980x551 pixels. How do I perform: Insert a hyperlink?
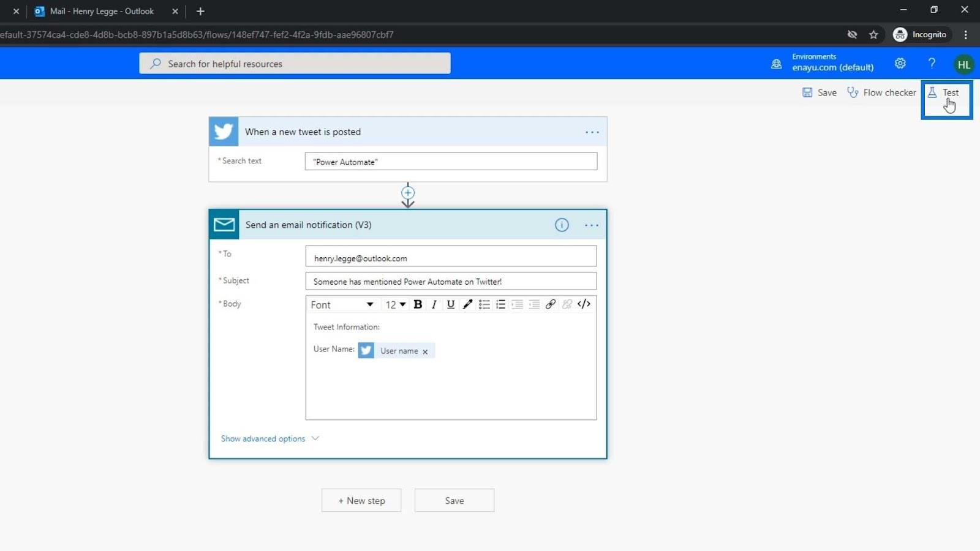[551, 304]
